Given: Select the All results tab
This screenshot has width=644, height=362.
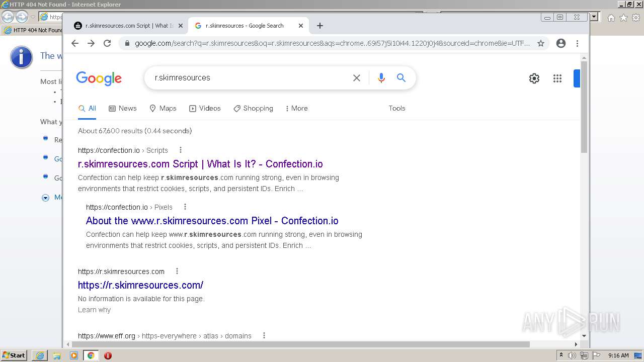Looking at the screenshot, I should coord(87,109).
